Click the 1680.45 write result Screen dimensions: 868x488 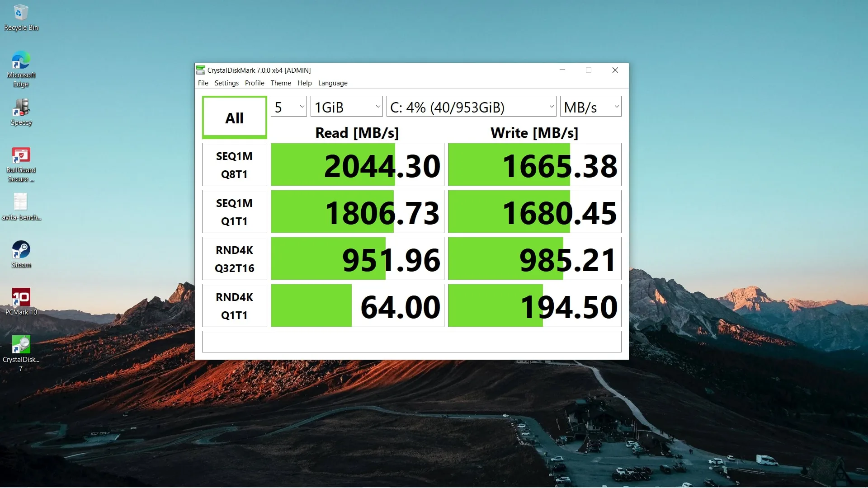[x=535, y=211]
